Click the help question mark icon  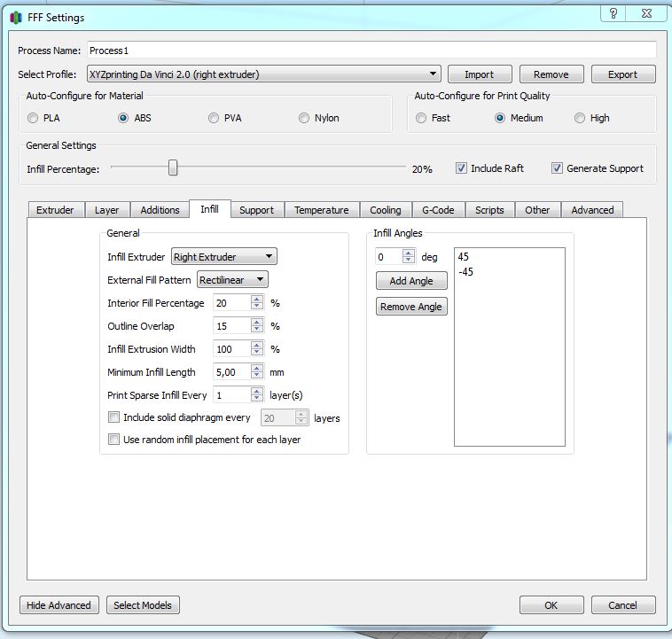coord(613,13)
